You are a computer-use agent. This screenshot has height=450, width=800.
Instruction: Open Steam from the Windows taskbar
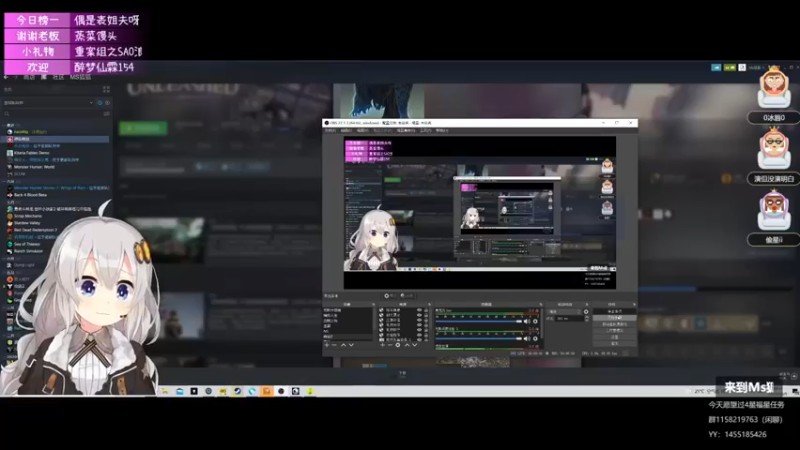coord(237,391)
